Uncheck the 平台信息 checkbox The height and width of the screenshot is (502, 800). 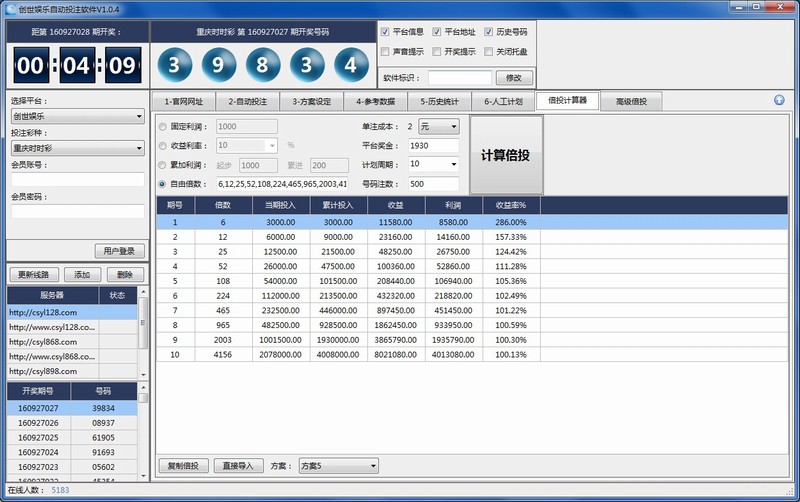386,32
